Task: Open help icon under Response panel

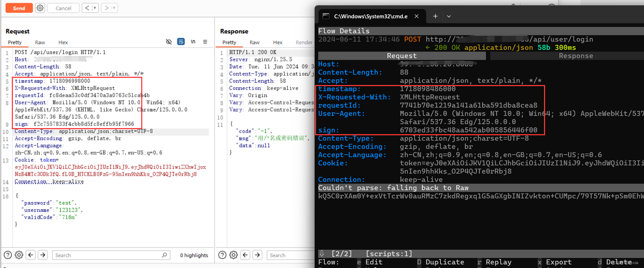Action: (x=222, y=255)
